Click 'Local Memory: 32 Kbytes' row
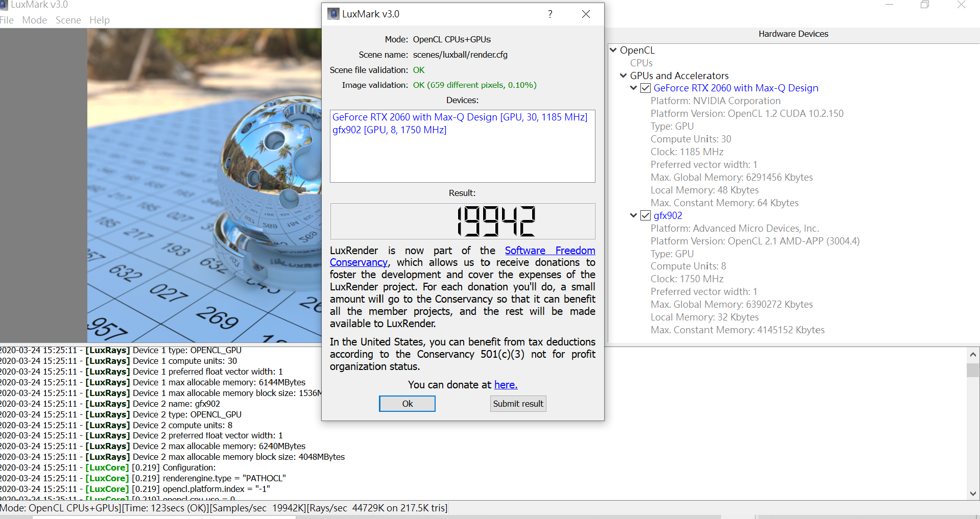The image size is (980, 519). click(x=705, y=317)
